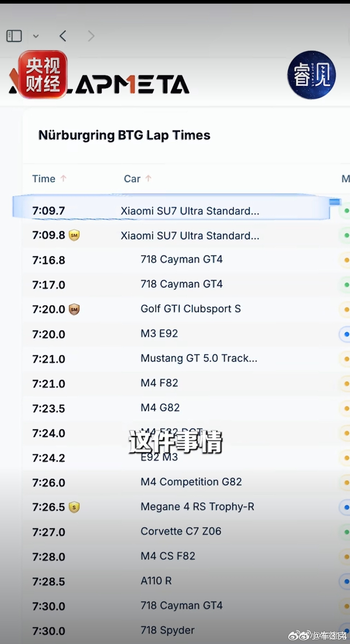350x644 pixels.
Task: Open the M4 G82 entry at 7:23.5
Action: (160, 408)
